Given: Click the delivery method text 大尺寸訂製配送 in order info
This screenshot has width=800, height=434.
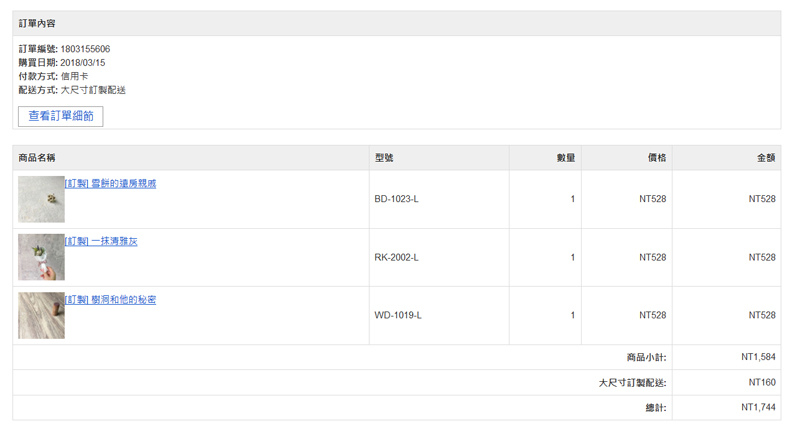Looking at the screenshot, I should pyautogui.click(x=93, y=90).
